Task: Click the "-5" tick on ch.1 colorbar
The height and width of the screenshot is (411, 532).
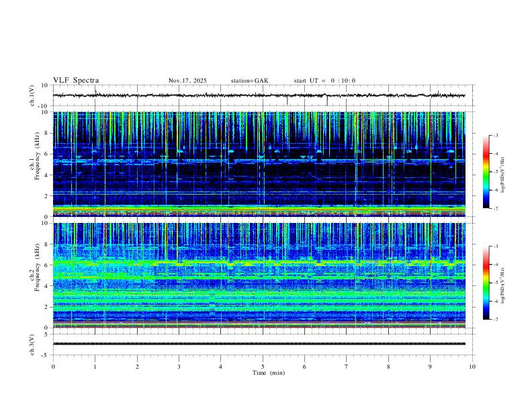Action: point(495,172)
